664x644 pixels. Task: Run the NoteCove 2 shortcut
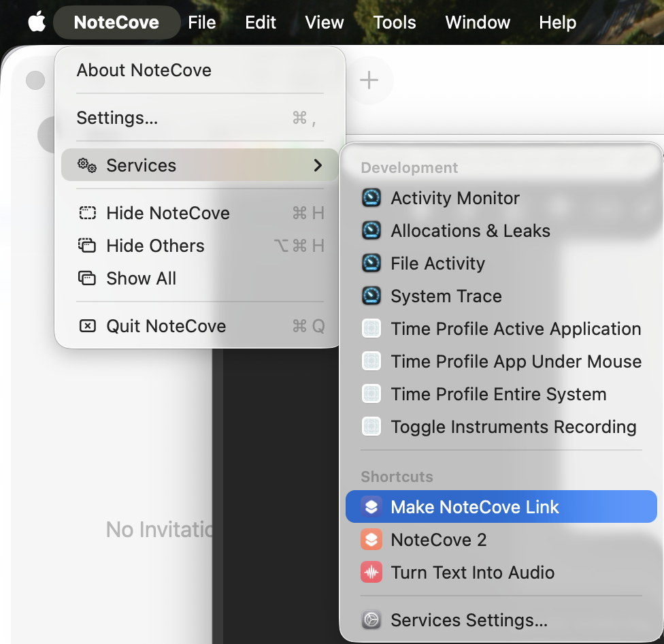(501, 539)
